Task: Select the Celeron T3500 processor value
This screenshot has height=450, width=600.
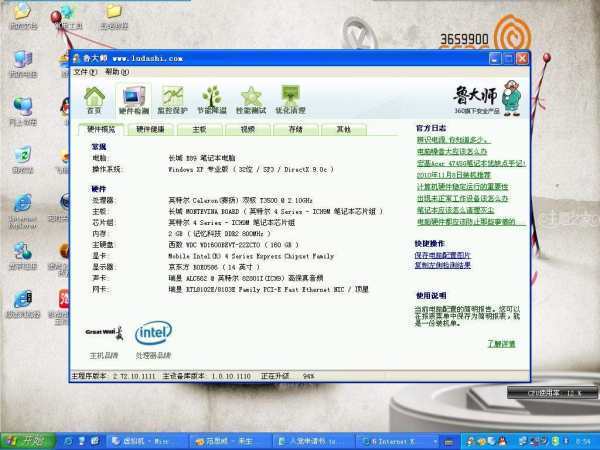Action: [x=240, y=200]
